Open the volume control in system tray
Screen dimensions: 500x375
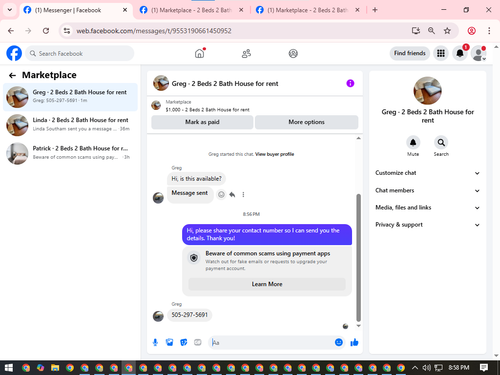(x=426, y=368)
